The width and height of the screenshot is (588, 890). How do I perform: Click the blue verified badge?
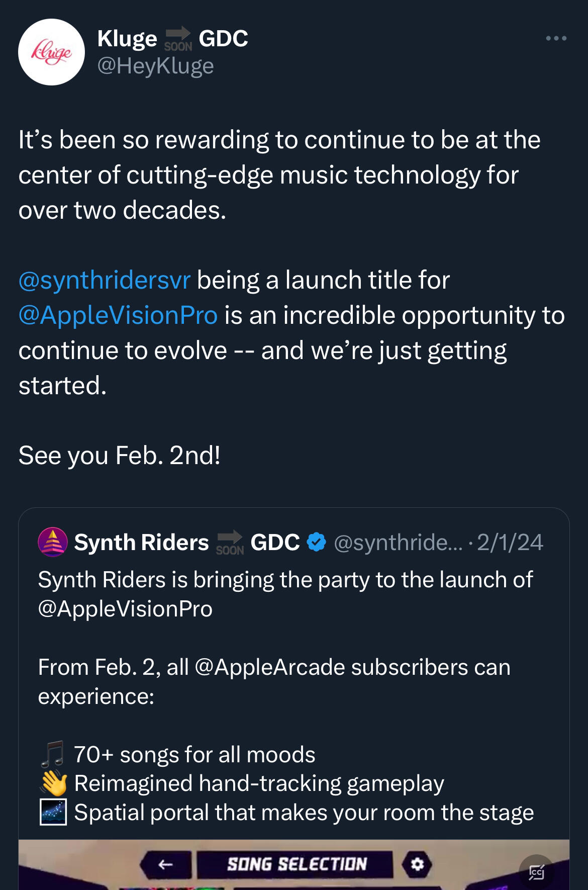point(317,542)
